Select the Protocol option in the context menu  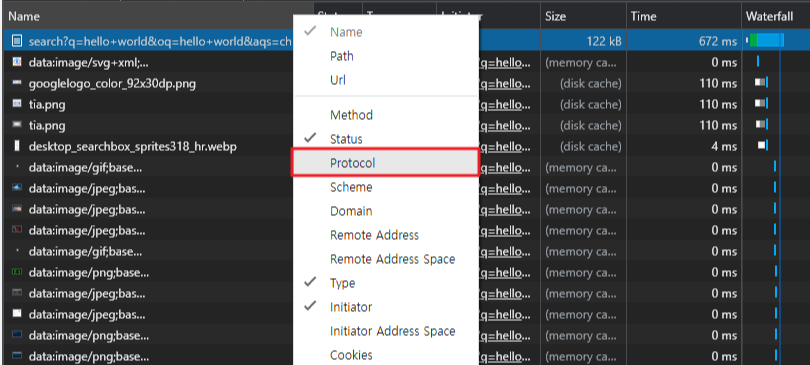pos(385,163)
